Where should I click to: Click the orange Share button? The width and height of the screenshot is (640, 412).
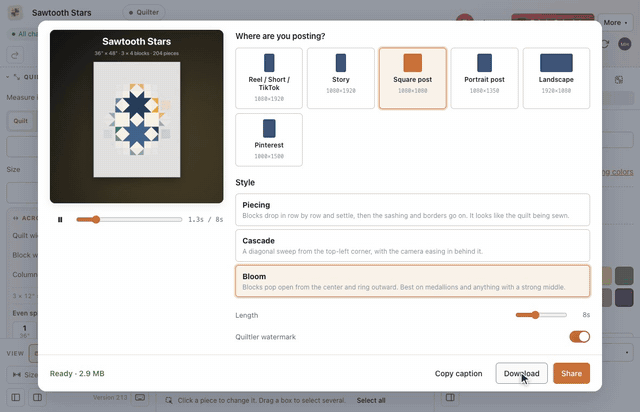pos(571,373)
